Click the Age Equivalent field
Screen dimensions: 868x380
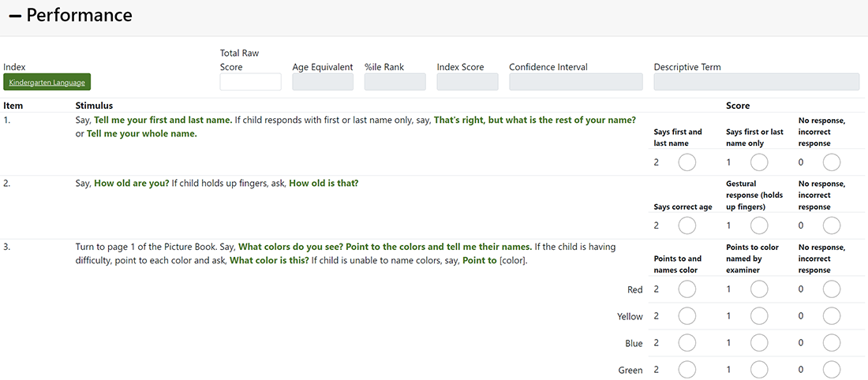click(323, 82)
